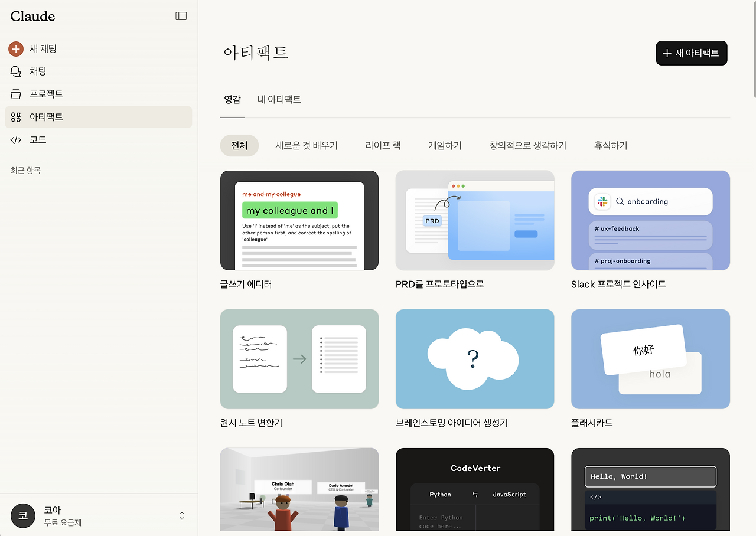Filter by 라이프 핵
Screen dimensions: 756x536
coord(383,145)
